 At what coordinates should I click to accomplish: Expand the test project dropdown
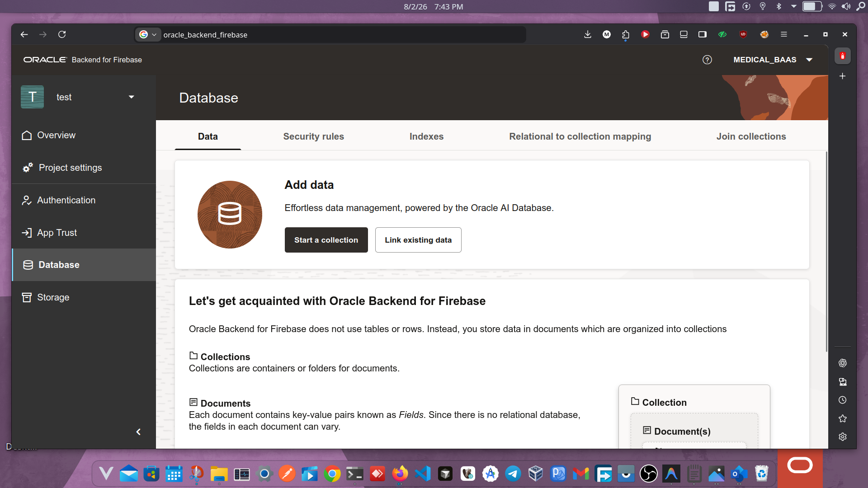coord(131,97)
